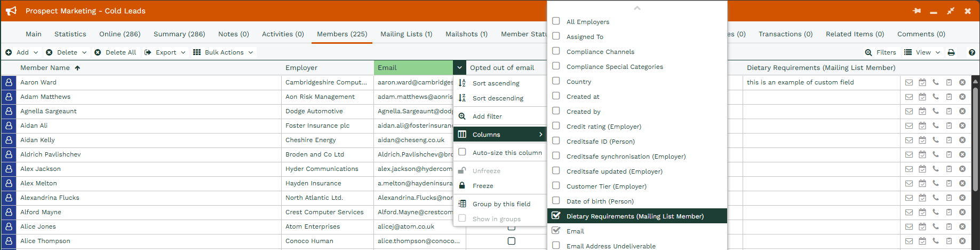Viewport: 980px width, 250px height.
Task: Uncheck Dietary Requirements (Mailing List Member) column
Action: click(556, 216)
